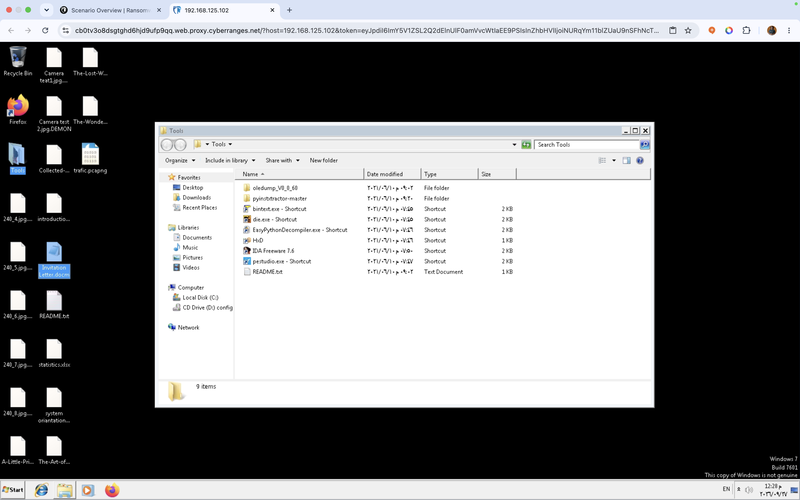Image resolution: width=800 pixels, height=500 pixels.
Task: Select the system oriantation desktop file
Action: pyautogui.click(x=54, y=406)
